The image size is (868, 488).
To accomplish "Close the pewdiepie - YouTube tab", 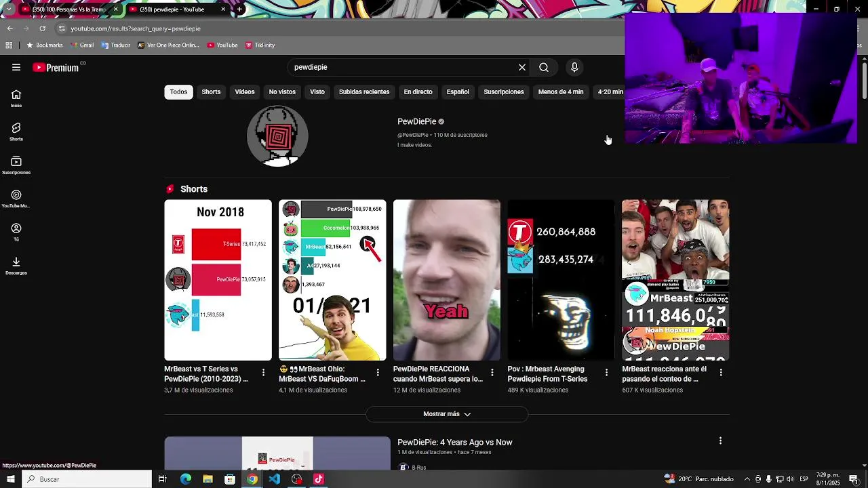I will [x=223, y=9].
